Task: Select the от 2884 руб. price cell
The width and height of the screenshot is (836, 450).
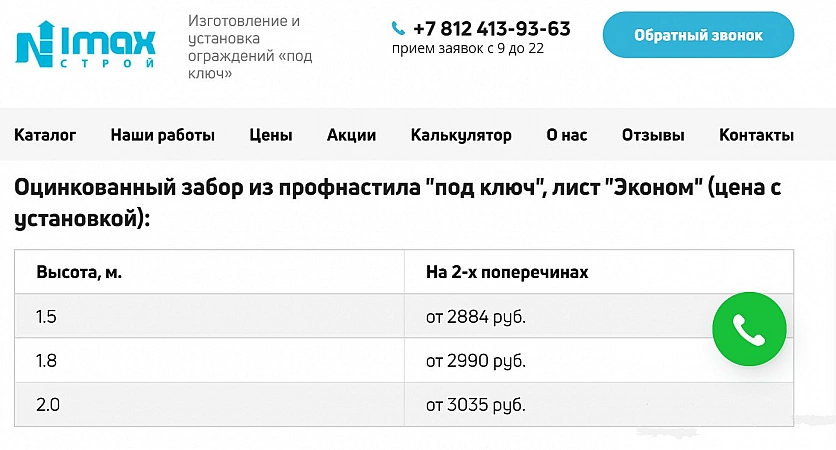Action: pyautogui.click(x=475, y=317)
